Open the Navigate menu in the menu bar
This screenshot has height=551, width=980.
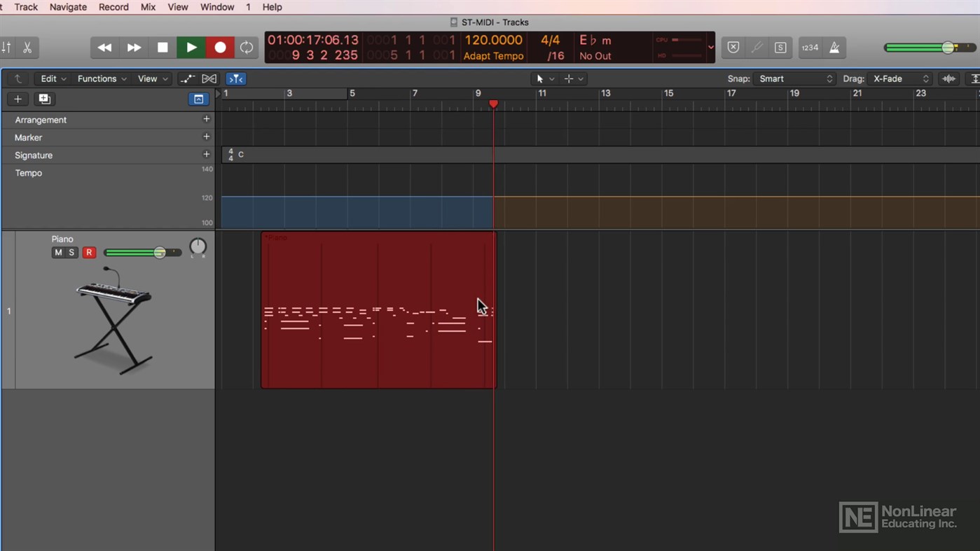click(67, 7)
